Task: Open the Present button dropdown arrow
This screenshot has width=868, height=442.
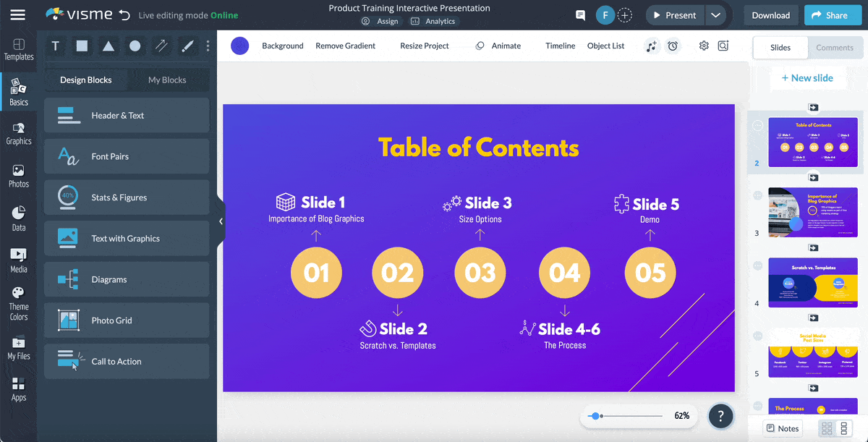Action: coord(717,14)
